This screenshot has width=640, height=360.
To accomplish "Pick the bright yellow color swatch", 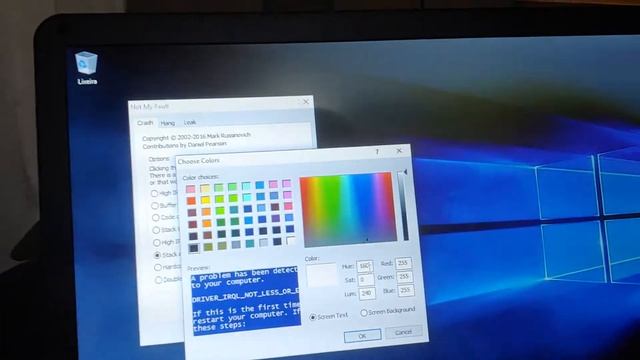I will tap(205, 200).
